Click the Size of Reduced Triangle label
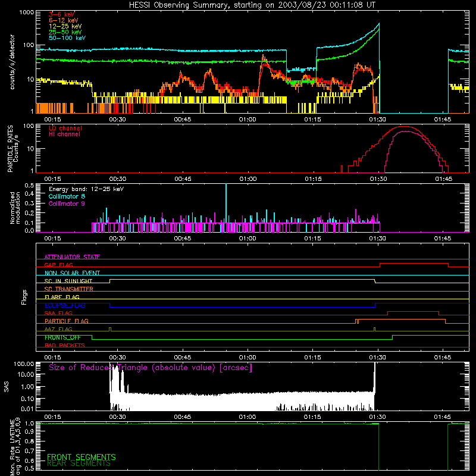 [151, 368]
